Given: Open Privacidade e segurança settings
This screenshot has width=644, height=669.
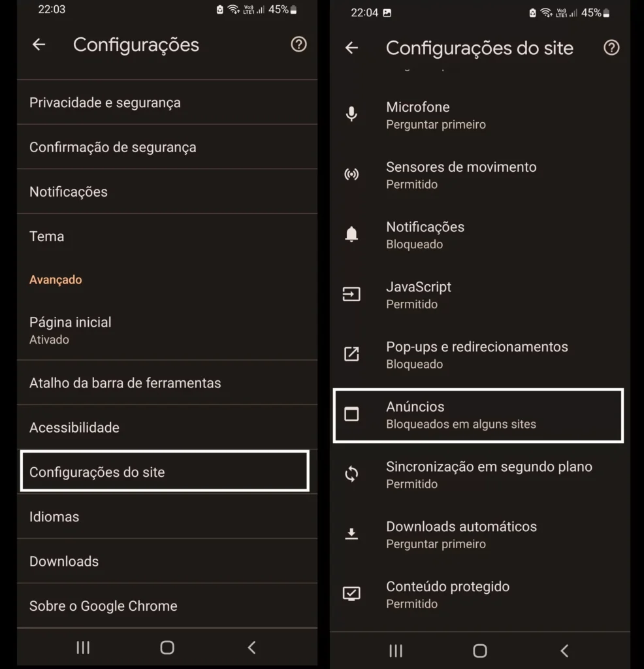Looking at the screenshot, I should coord(167,103).
